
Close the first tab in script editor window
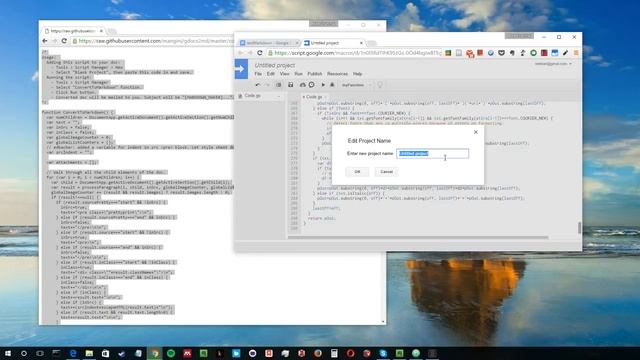tap(297, 43)
